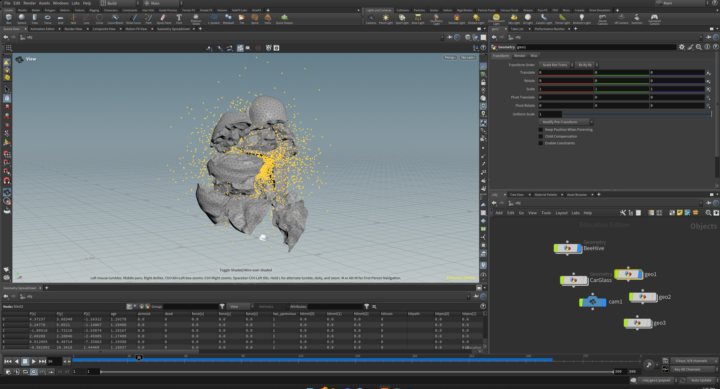Toggle Enable Constraints checkbox
This screenshot has width=720, height=389.
[x=541, y=143]
